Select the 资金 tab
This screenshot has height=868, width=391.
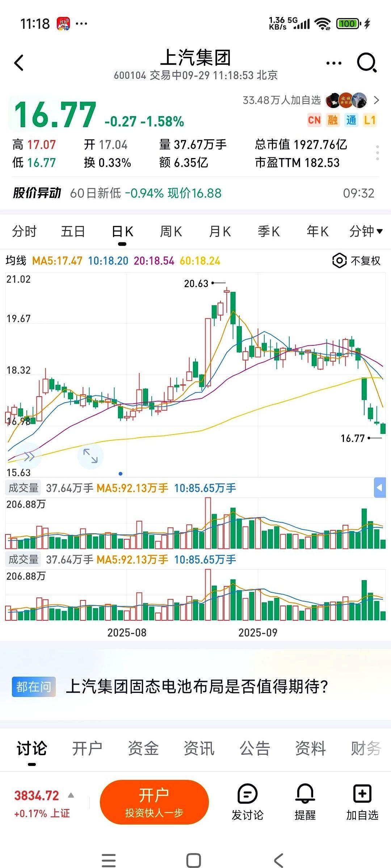point(143,748)
